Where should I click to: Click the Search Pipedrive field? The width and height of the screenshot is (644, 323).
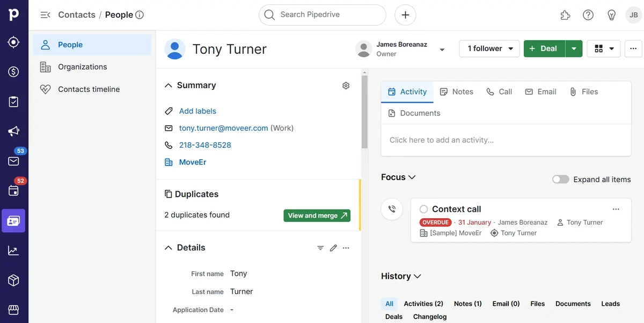(x=323, y=15)
